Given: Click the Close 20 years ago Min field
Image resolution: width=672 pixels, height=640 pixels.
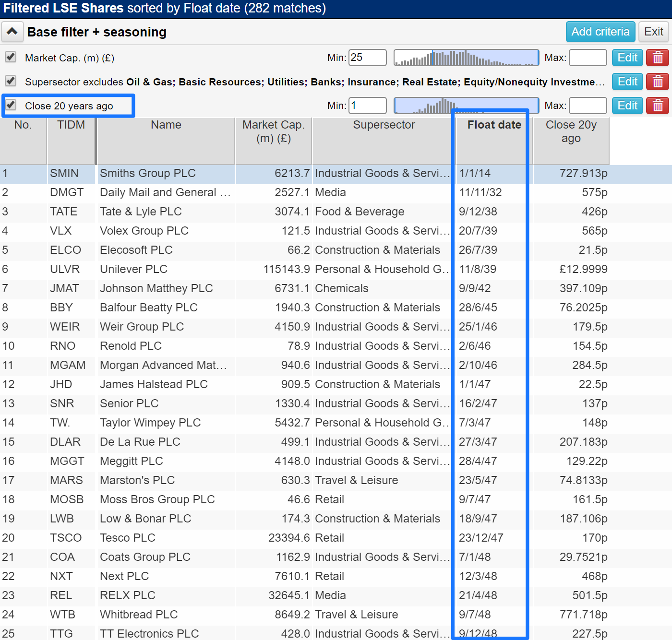Looking at the screenshot, I should click(x=368, y=106).
